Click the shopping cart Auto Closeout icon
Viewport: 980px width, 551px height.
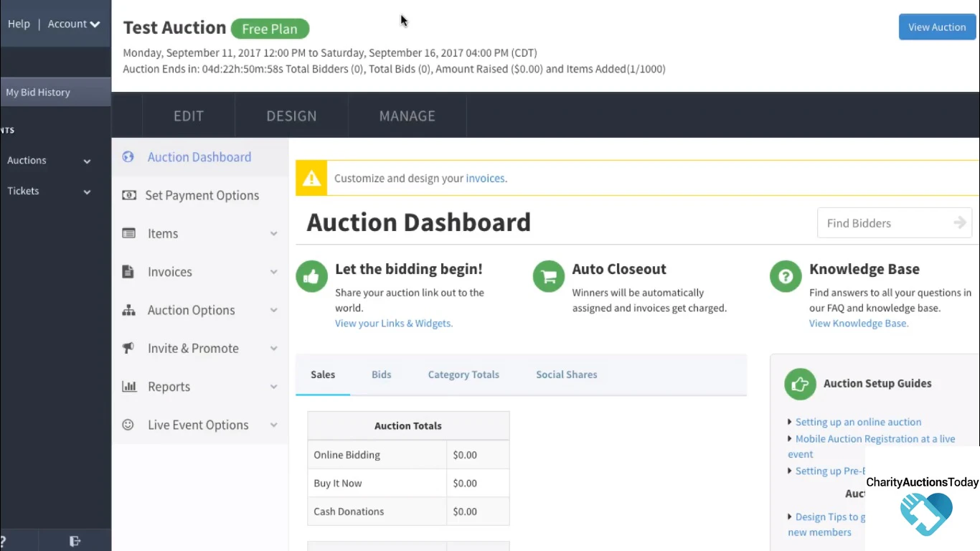pos(549,276)
